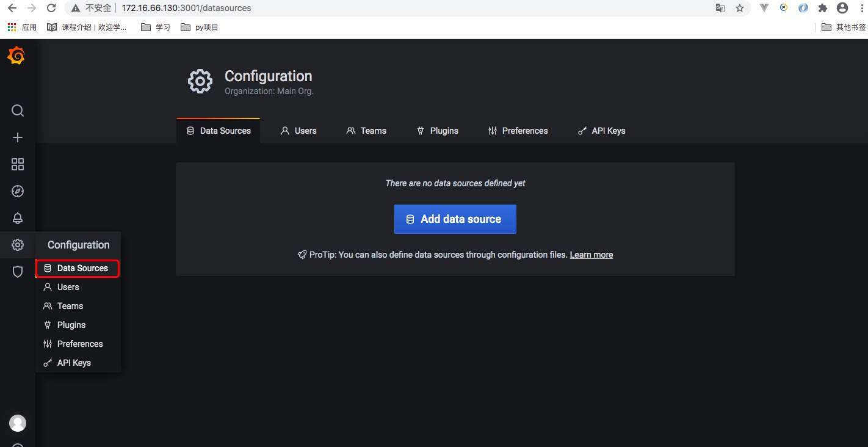The height and width of the screenshot is (447, 868).
Task: Open the Learn more link
Action: [x=591, y=255]
